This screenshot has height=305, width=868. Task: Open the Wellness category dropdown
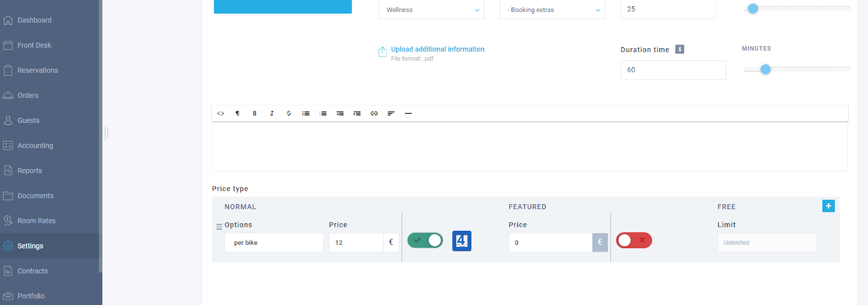pyautogui.click(x=431, y=10)
